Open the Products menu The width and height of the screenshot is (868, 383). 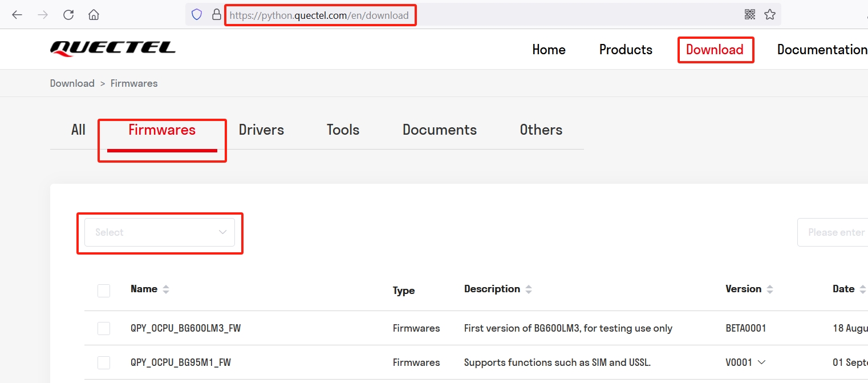coord(626,50)
